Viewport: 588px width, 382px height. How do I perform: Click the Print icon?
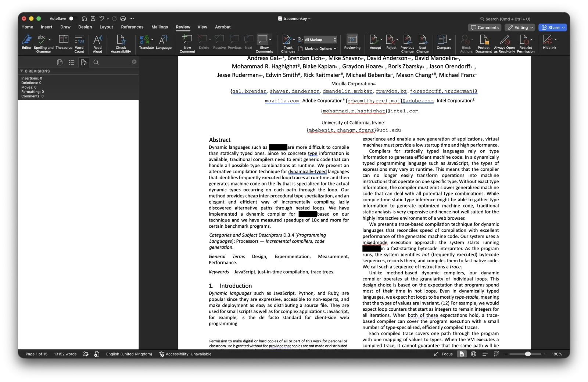(123, 18)
